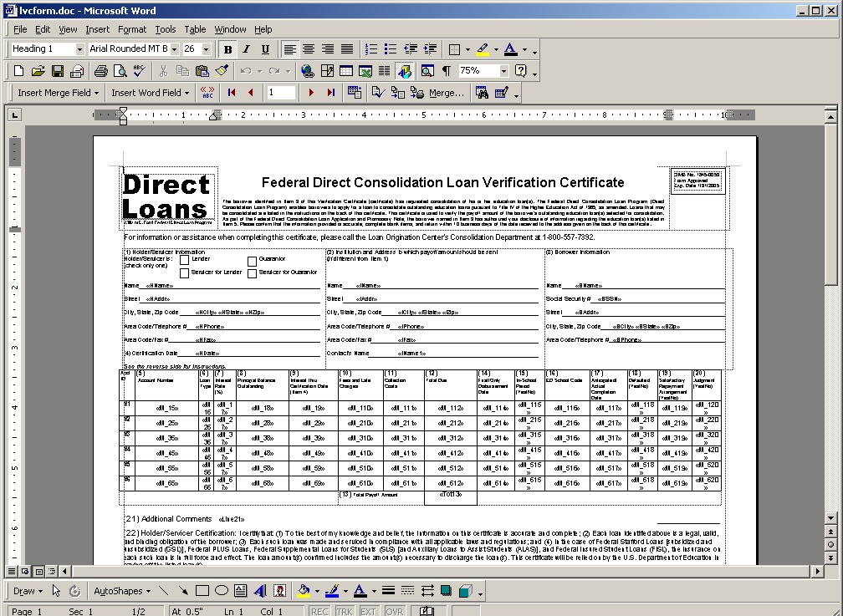Click the Open file folder icon
The image size is (843, 616).
pyautogui.click(x=38, y=71)
